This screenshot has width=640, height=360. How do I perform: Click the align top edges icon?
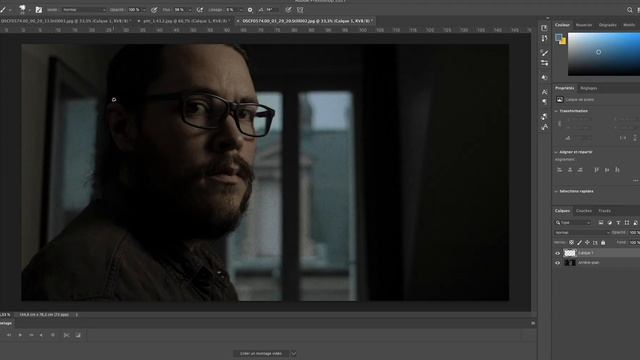click(596, 170)
